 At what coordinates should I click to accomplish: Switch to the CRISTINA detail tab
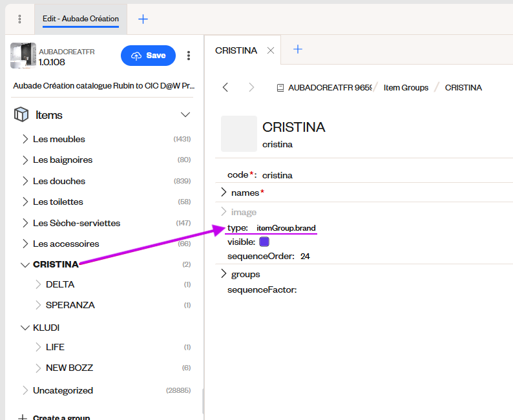click(236, 50)
